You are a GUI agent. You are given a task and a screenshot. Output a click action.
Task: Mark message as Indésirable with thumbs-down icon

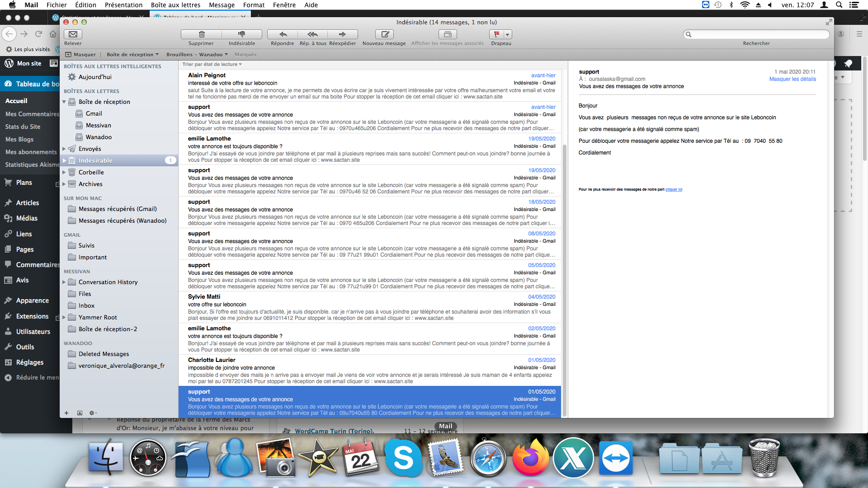pos(241,34)
